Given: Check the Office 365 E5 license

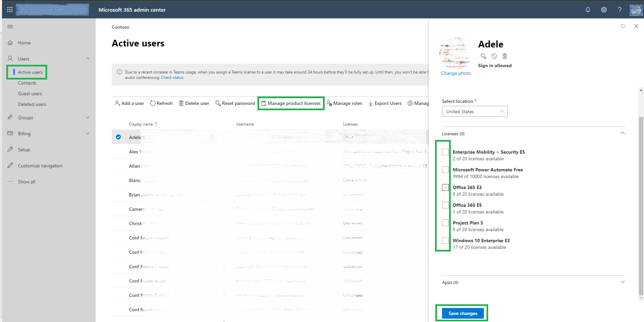Looking at the screenshot, I should click(445, 205).
